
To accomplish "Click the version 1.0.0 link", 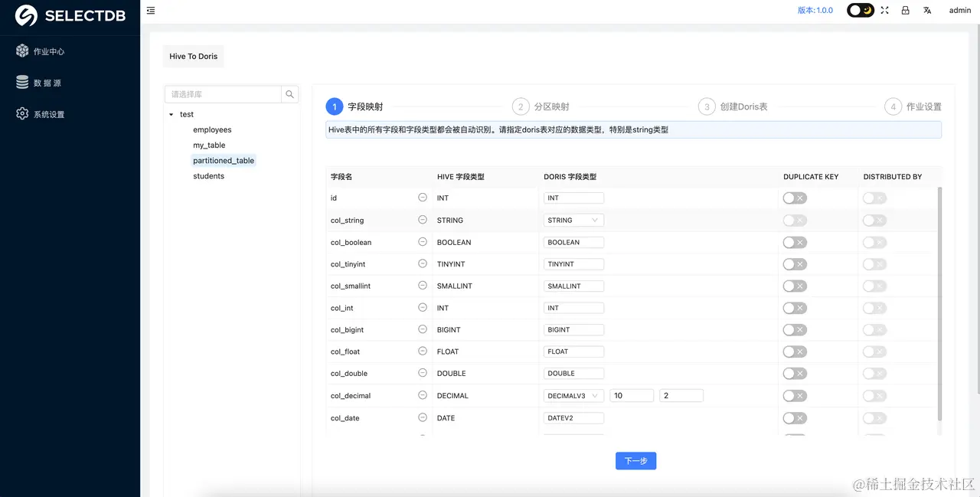I will [x=815, y=10].
